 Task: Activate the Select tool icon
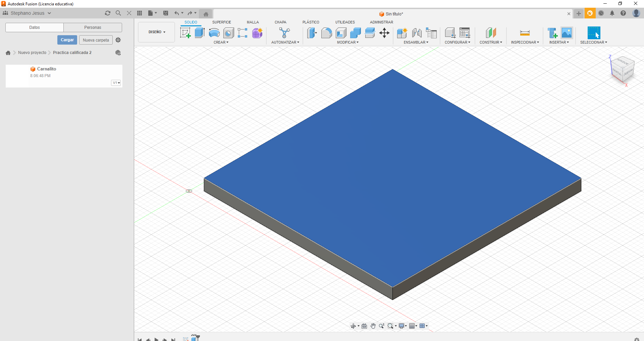point(594,33)
